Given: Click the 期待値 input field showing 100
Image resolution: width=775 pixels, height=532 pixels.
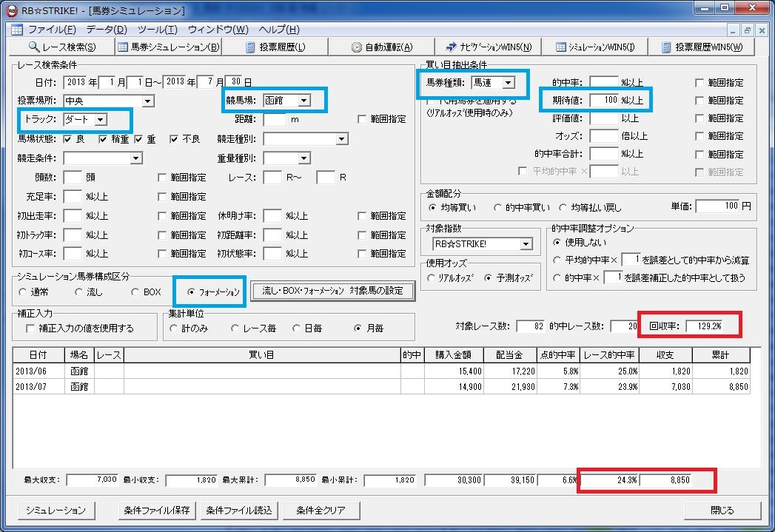Looking at the screenshot, I should [x=604, y=101].
